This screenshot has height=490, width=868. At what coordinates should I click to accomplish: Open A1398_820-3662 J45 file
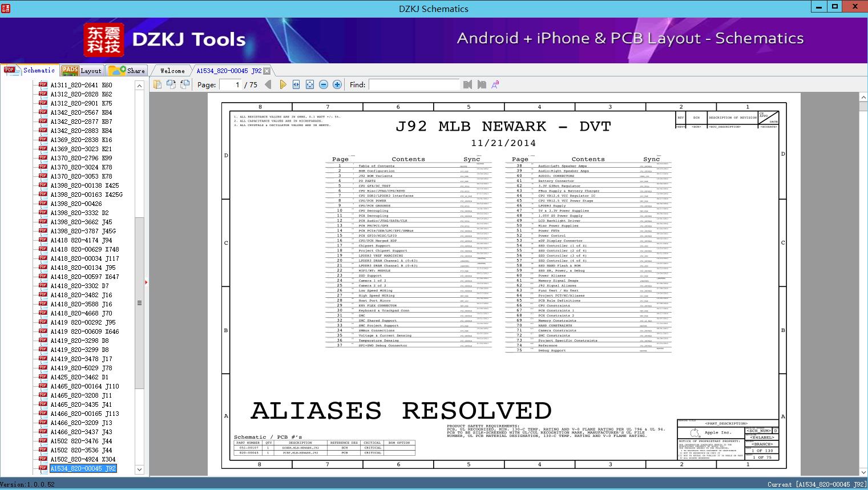click(x=81, y=222)
